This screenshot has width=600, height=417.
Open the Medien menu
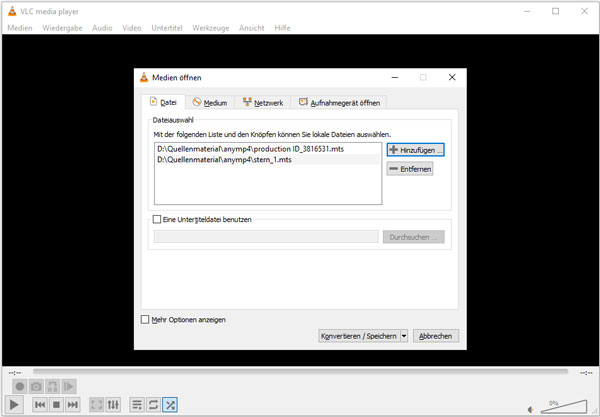click(x=20, y=28)
